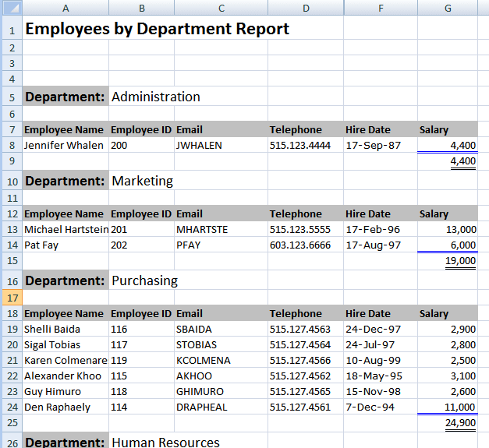Click the report title 'Employees by Department Report'

[158, 30]
